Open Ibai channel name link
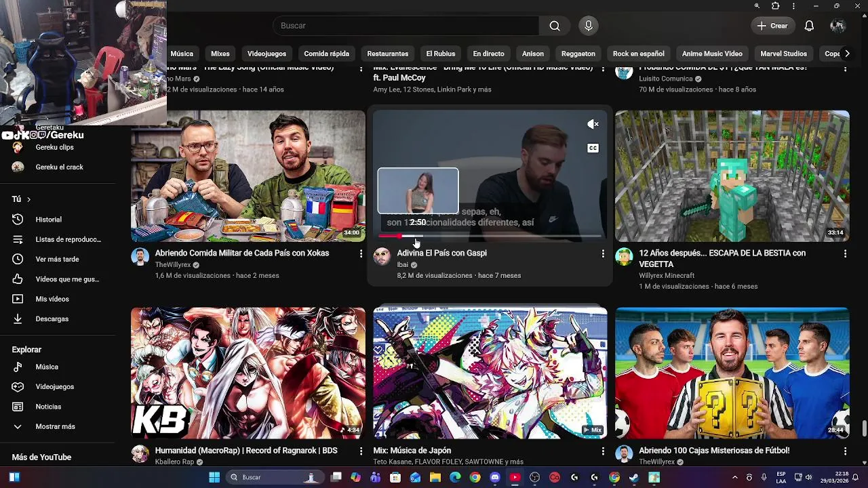Viewport: 868px width, 488px height. point(403,265)
